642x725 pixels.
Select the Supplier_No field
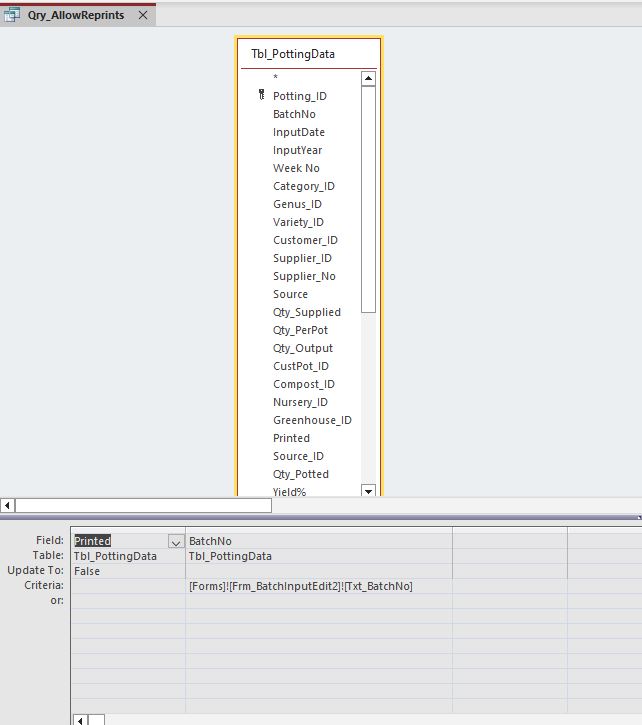pos(304,276)
